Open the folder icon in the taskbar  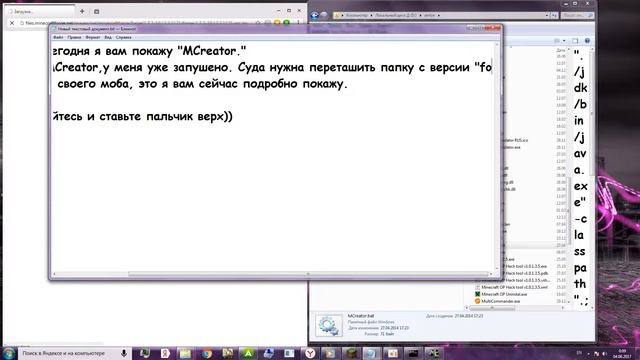185,353
